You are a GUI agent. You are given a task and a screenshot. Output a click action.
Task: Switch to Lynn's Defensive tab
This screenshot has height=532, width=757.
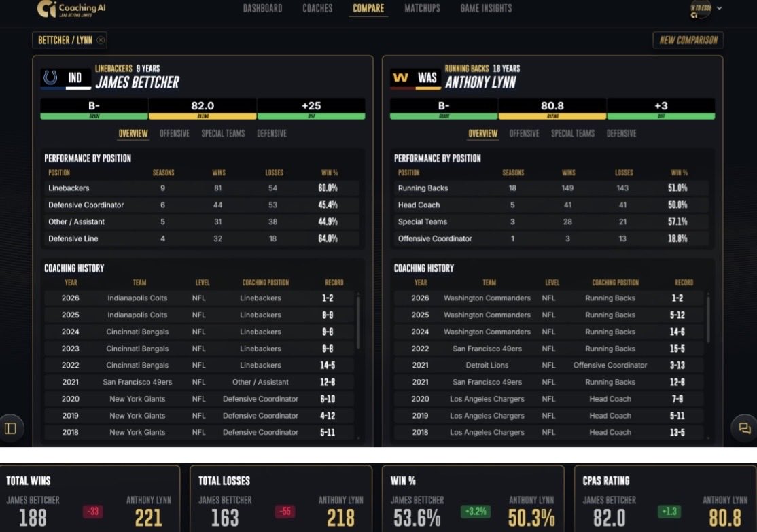(x=621, y=133)
